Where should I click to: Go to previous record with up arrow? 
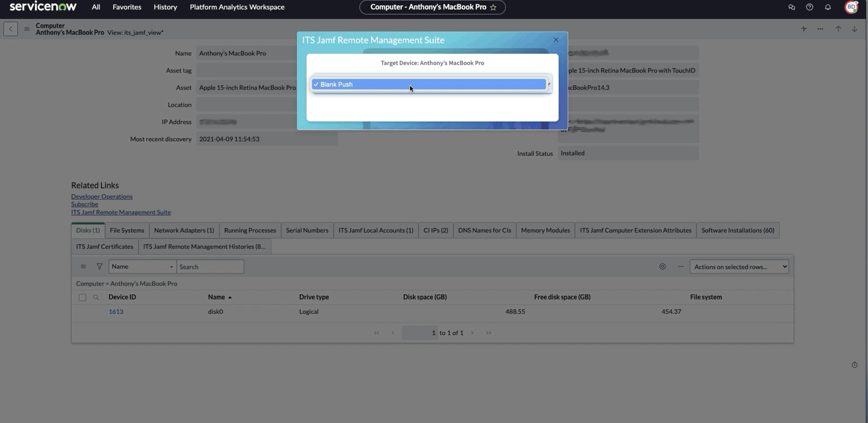tap(838, 29)
